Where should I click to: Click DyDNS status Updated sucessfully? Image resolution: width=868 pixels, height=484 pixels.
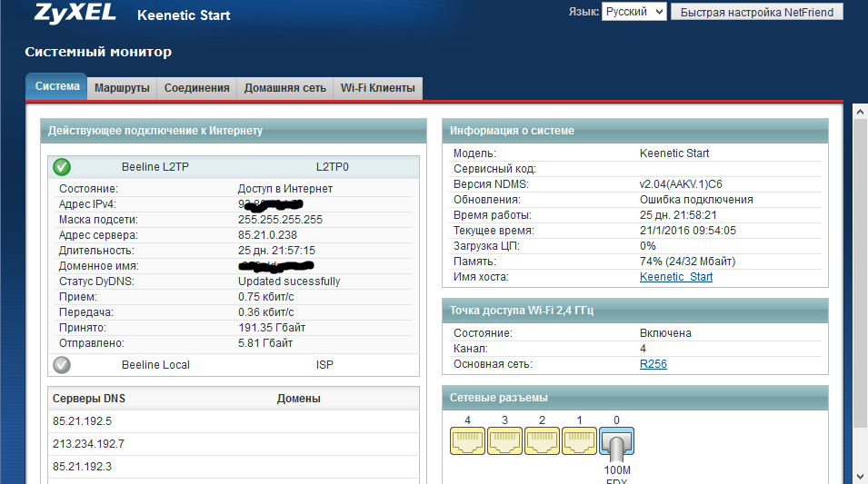(289, 281)
